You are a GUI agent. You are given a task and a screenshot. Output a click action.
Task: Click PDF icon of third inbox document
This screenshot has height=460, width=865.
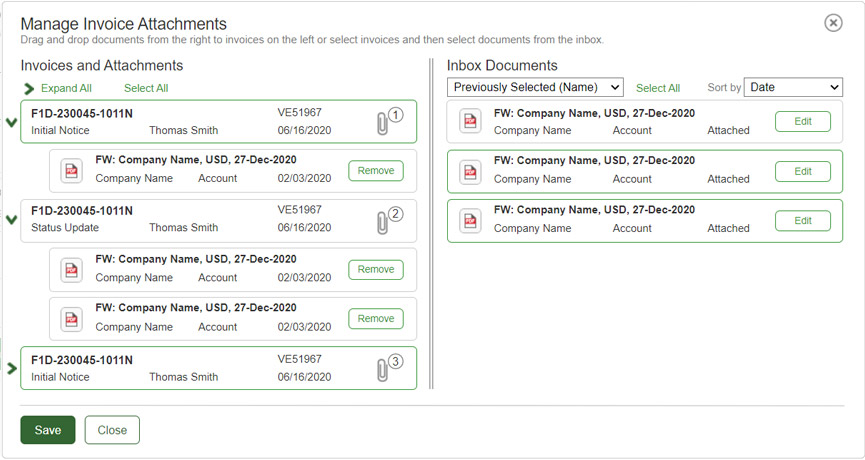470,220
